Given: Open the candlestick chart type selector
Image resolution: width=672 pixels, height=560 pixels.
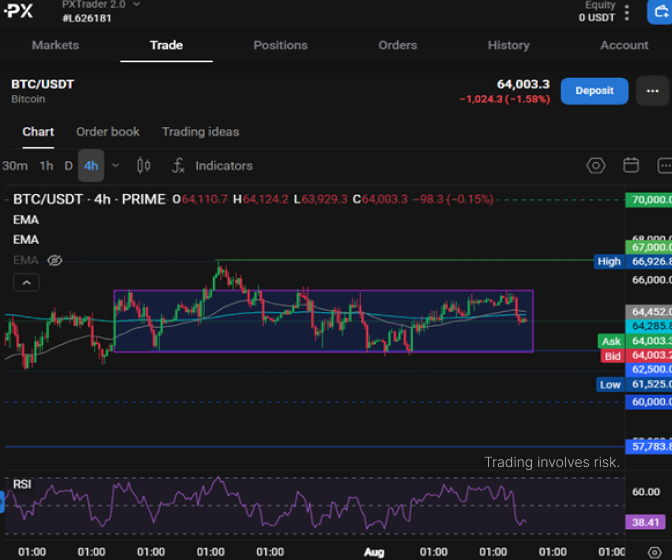Looking at the screenshot, I should point(144,165).
